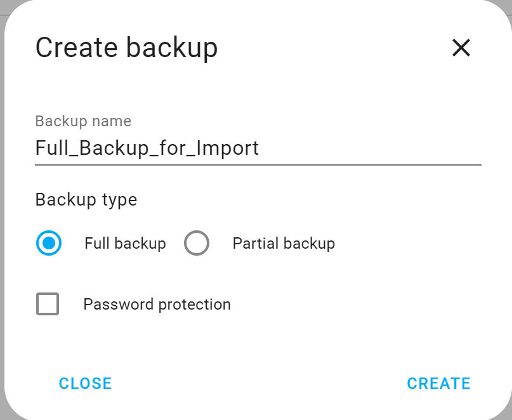Choose the Partial backup radio button
Image resolution: width=512 pixels, height=420 pixels.
tap(197, 243)
